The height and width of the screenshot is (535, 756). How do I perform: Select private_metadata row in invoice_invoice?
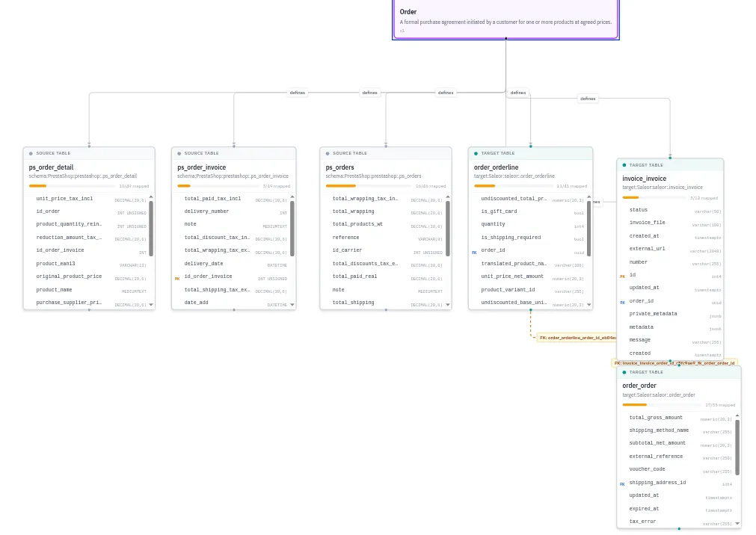coord(672,315)
